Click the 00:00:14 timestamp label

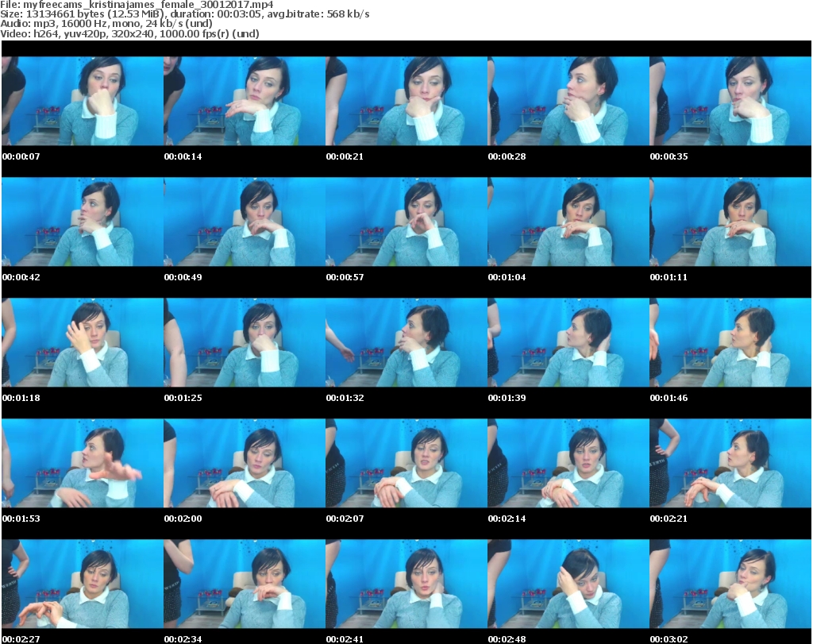click(x=183, y=156)
